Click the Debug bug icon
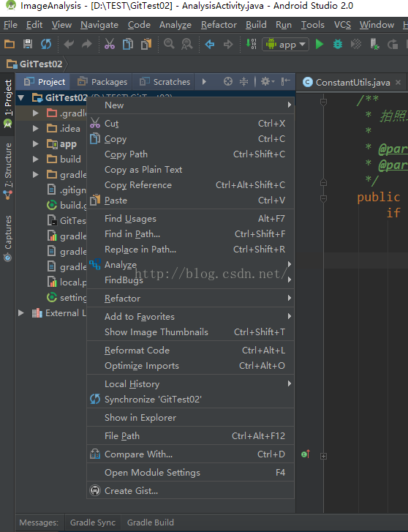This screenshot has width=408, height=532. 338,44
